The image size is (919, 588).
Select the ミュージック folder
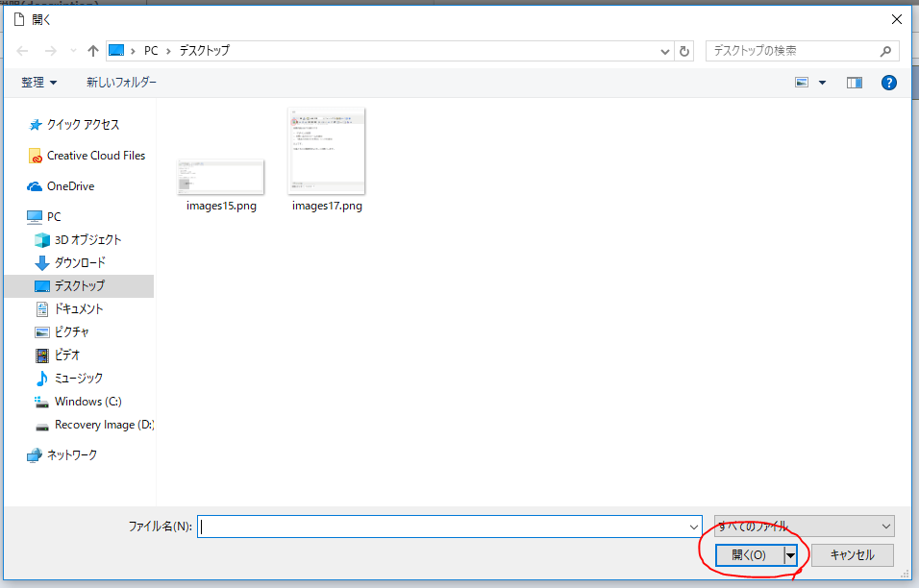(78, 379)
